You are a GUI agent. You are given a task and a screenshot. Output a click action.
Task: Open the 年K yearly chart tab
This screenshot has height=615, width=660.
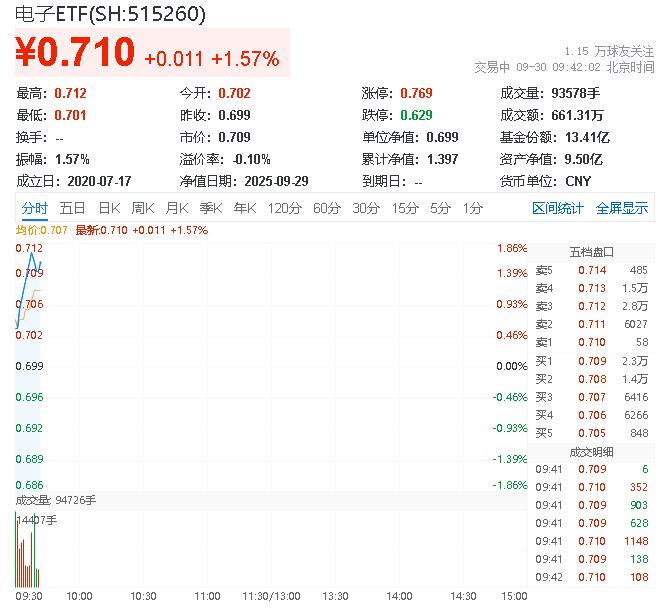tap(245, 208)
